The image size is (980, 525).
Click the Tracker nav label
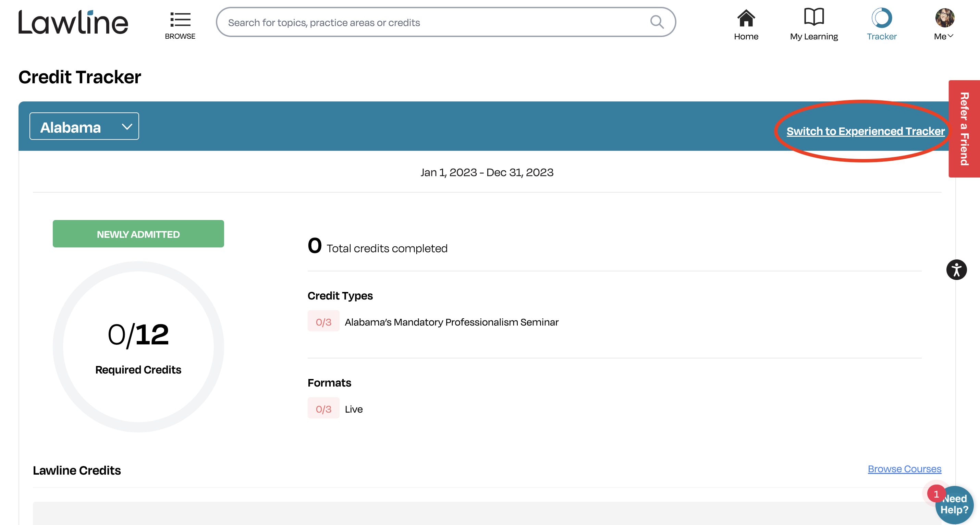click(x=881, y=37)
